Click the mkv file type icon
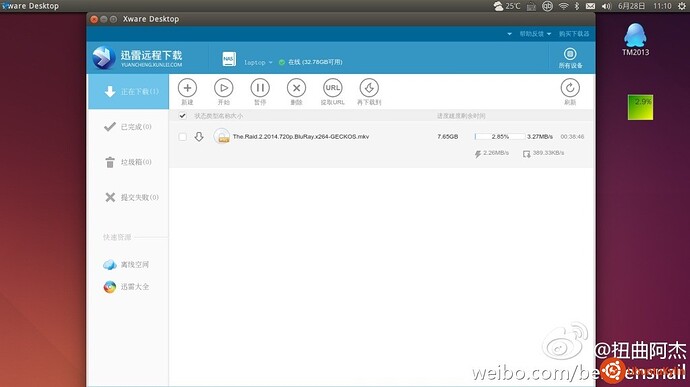This screenshot has height=387, width=690. tap(221, 136)
